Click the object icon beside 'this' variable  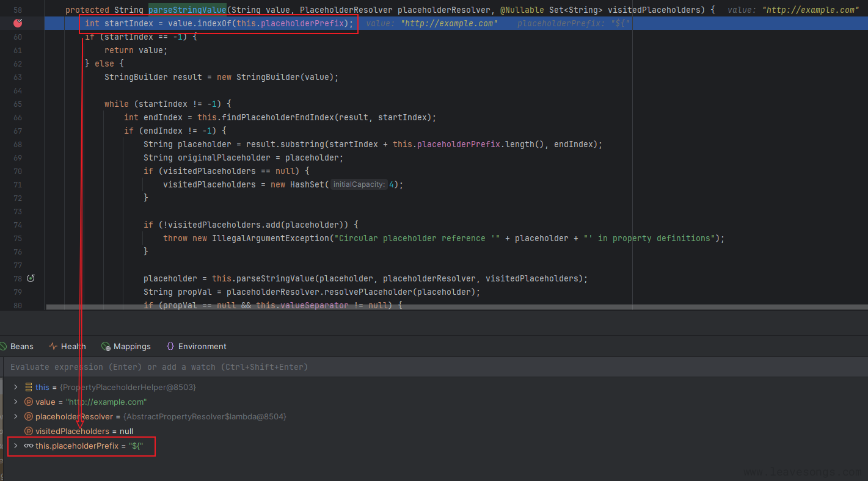click(28, 387)
